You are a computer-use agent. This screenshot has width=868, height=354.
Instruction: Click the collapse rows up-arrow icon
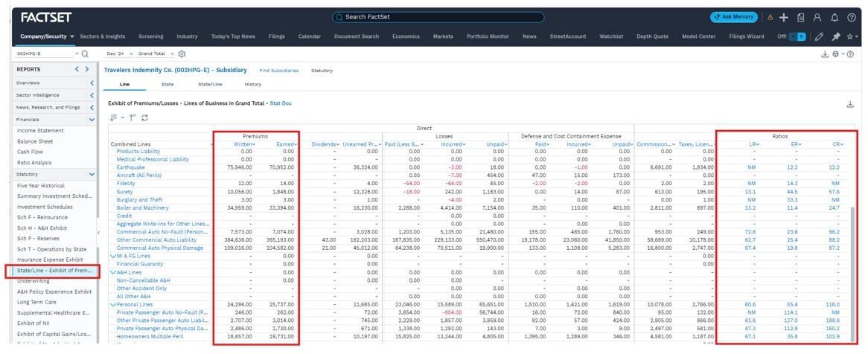point(133,118)
